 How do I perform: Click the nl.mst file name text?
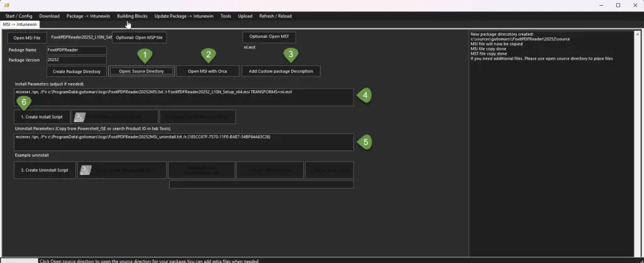pyautogui.click(x=250, y=47)
